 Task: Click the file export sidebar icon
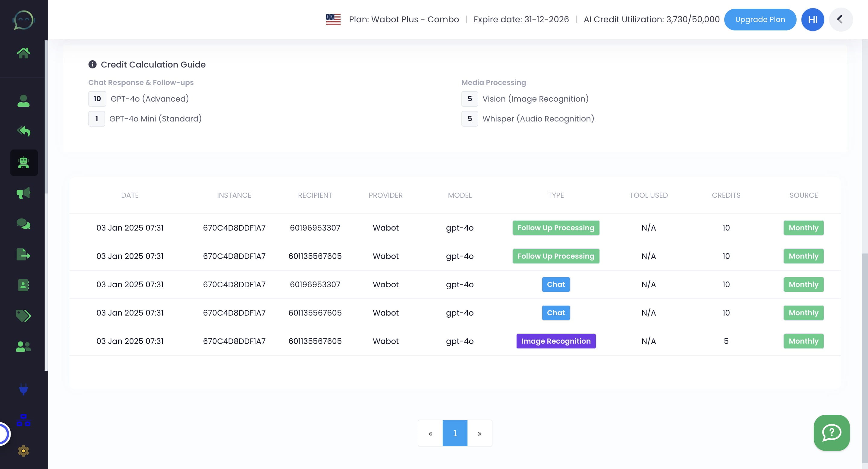(x=24, y=254)
